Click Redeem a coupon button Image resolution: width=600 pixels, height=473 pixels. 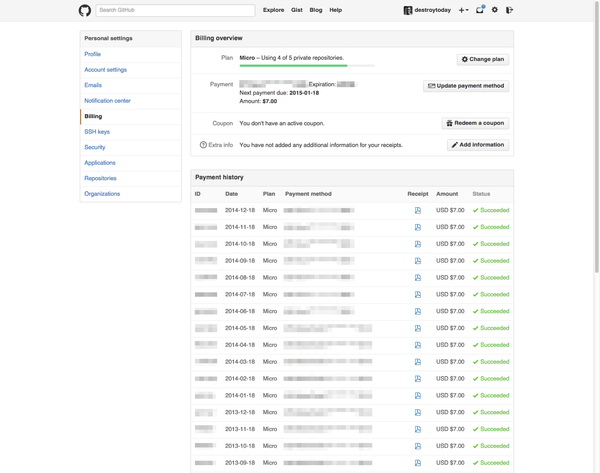(x=475, y=123)
